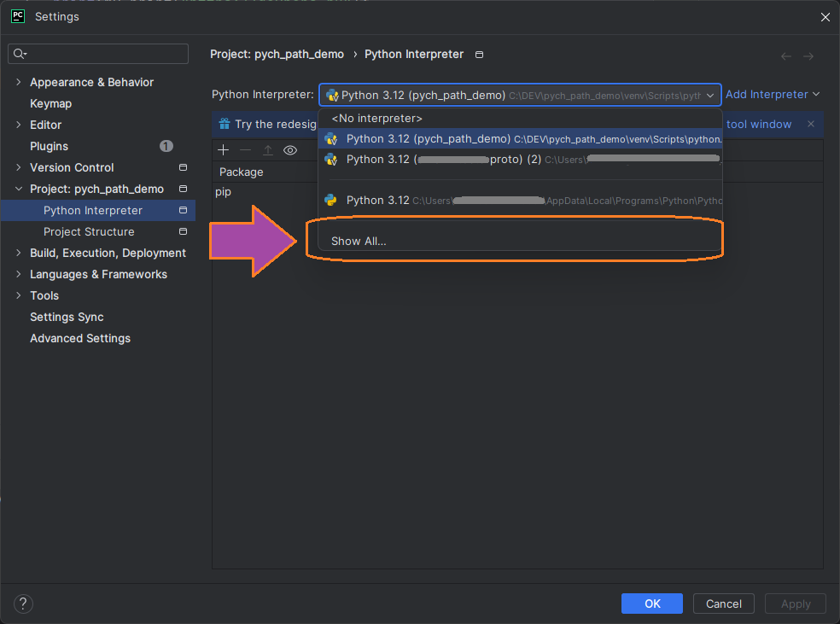Click the Version Control label
This screenshot has width=840, height=624.
[x=72, y=167]
